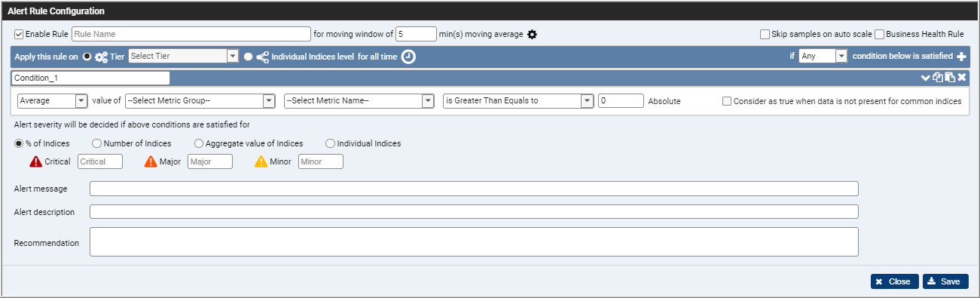Check the Business Health Rule box
980x298 pixels.
click(879, 34)
